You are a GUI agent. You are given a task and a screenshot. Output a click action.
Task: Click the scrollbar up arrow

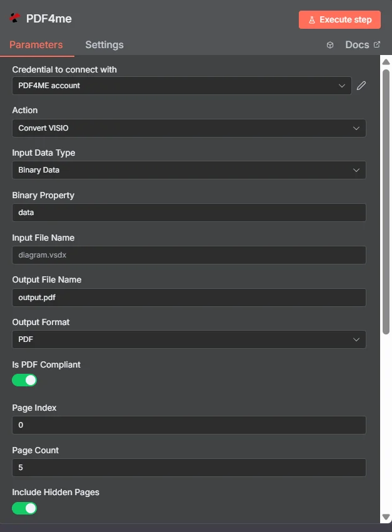(x=386, y=62)
